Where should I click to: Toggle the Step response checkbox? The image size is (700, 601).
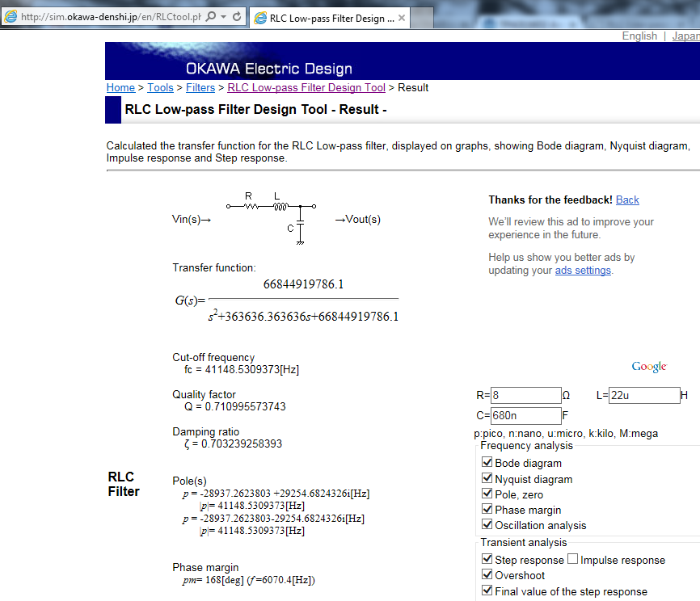pyautogui.click(x=487, y=559)
